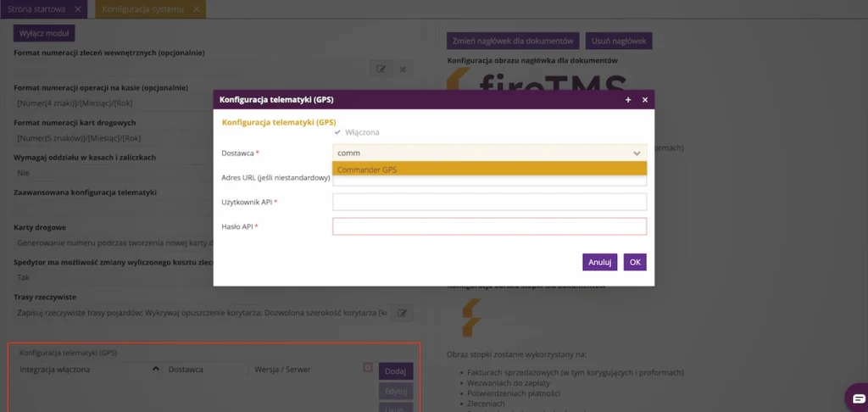Click Anuluj to cancel the dialog
868x412 pixels.
[599, 263]
